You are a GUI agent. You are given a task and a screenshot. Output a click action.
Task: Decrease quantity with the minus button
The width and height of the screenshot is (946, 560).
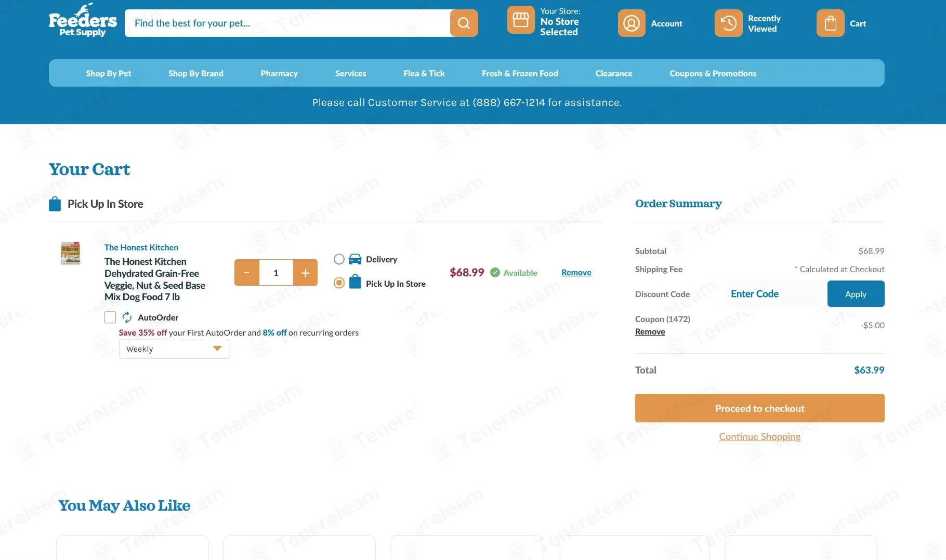[247, 273]
